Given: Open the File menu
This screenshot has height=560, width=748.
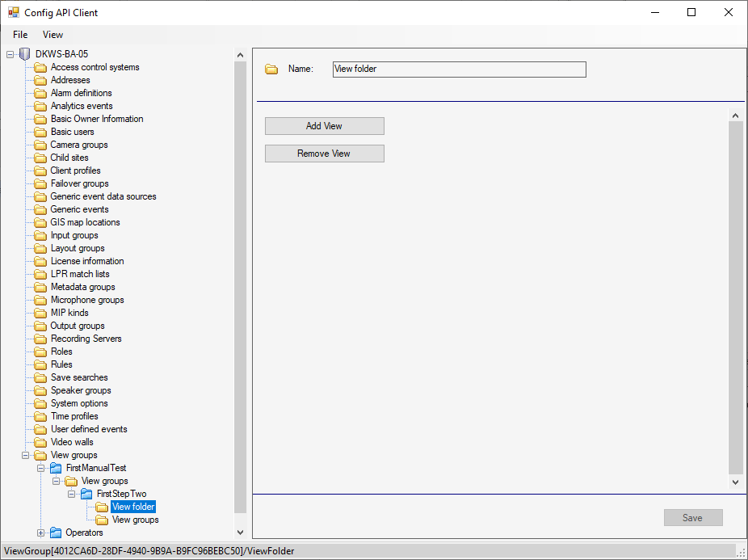Looking at the screenshot, I should point(20,35).
